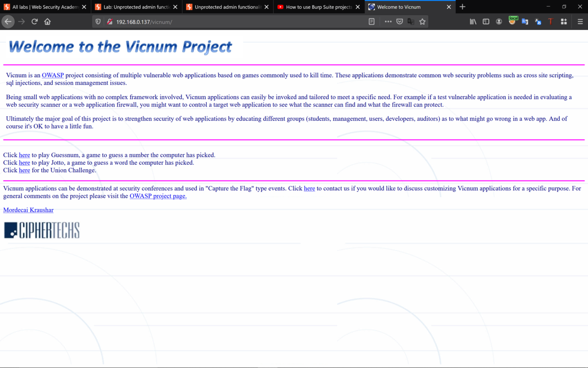Click the blue translator extension icon
The width and height of the screenshot is (588, 368).
(x=538, y=22)
